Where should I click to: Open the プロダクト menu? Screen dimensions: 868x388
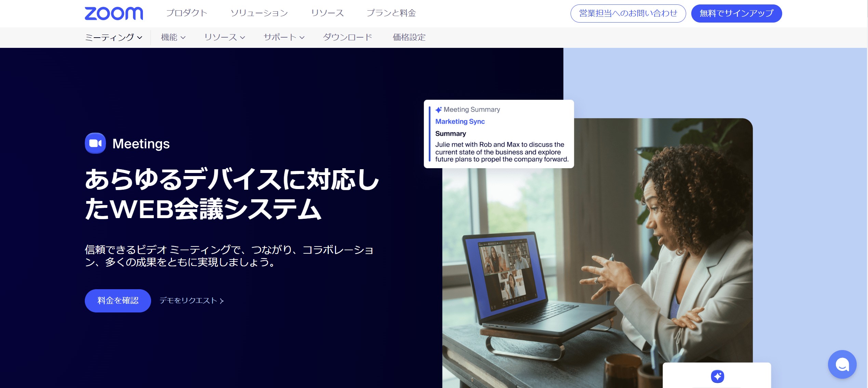[x=187, y=13]
